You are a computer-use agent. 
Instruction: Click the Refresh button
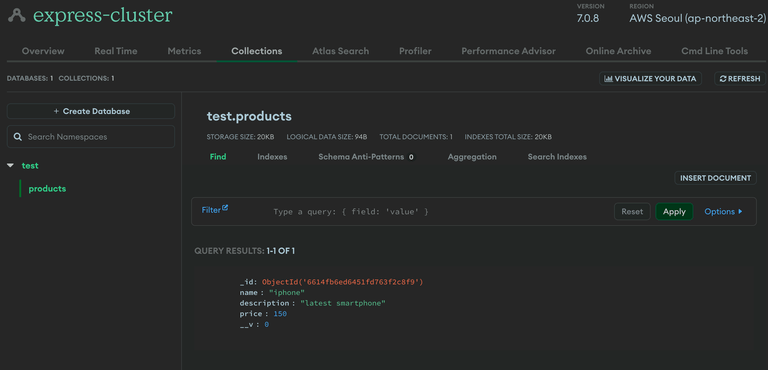[740, 78]
